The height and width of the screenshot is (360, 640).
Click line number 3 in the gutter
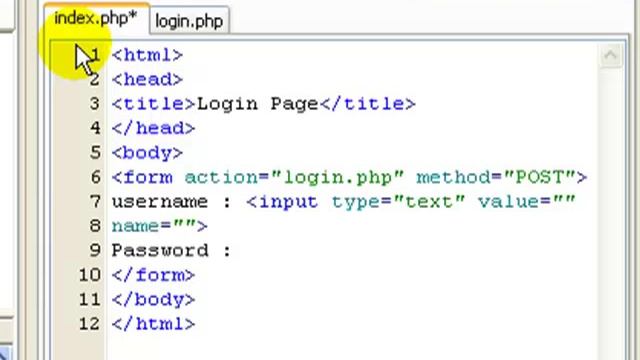tap(95, 104)
